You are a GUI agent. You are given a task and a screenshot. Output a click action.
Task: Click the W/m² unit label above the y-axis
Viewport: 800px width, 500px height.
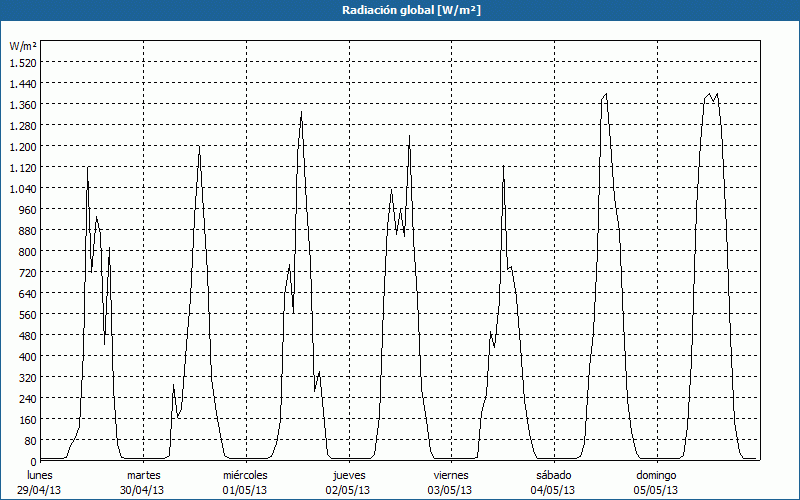click(x=23, y=46)
